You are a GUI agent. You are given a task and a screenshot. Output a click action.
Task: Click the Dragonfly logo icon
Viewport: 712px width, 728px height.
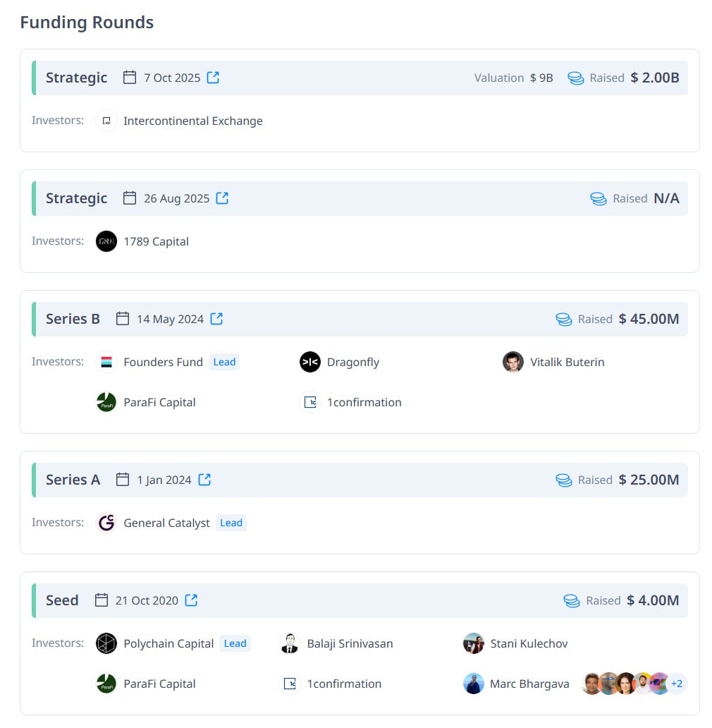pyautogui.click(x=310, y=362)
